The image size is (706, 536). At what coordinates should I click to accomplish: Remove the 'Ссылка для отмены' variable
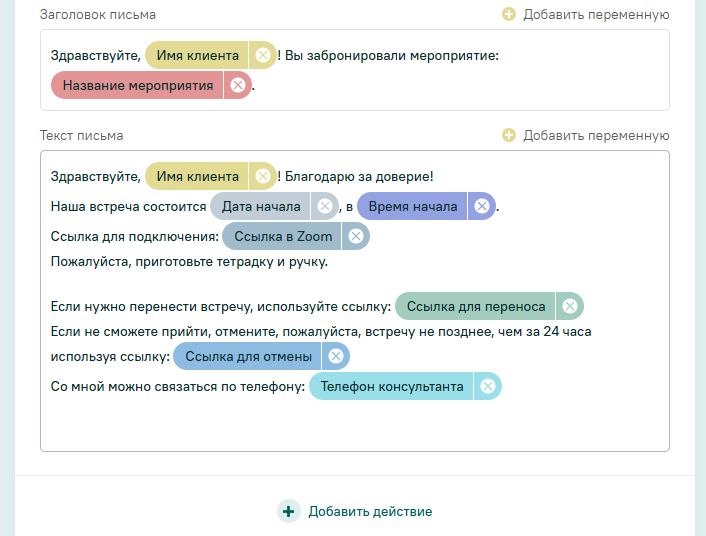[x=335, y=356]
